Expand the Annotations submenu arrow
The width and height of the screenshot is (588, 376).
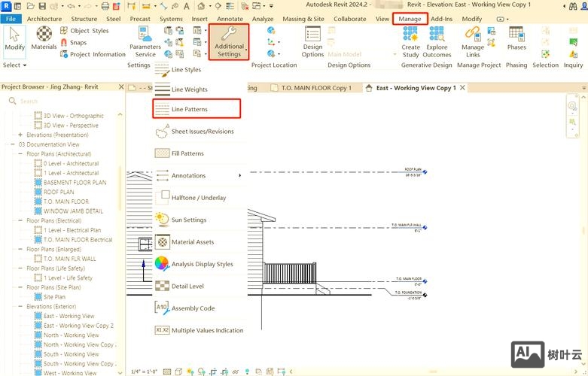point(240,176)
